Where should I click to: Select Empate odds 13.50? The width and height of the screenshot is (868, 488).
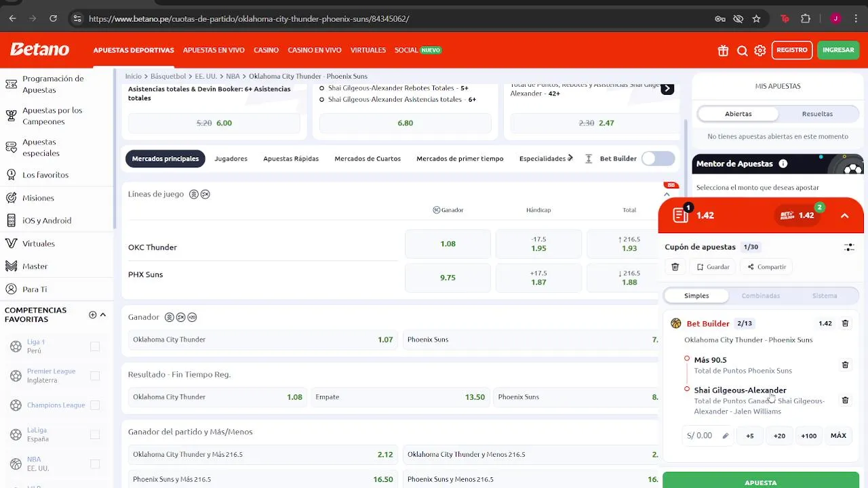click(400, 397)
